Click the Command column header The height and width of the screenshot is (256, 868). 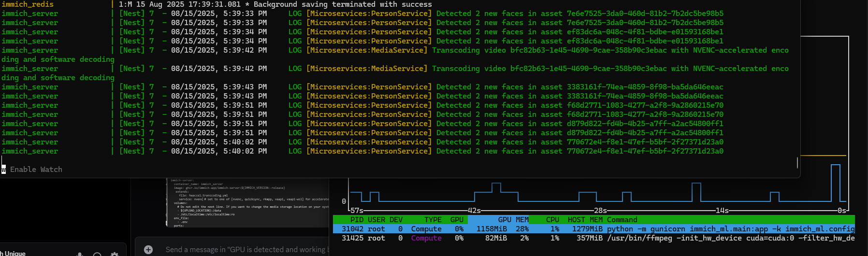click(x=622, y=220)
